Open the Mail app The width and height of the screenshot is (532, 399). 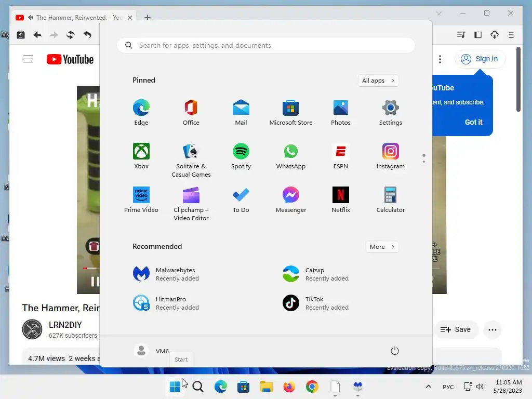241,113
